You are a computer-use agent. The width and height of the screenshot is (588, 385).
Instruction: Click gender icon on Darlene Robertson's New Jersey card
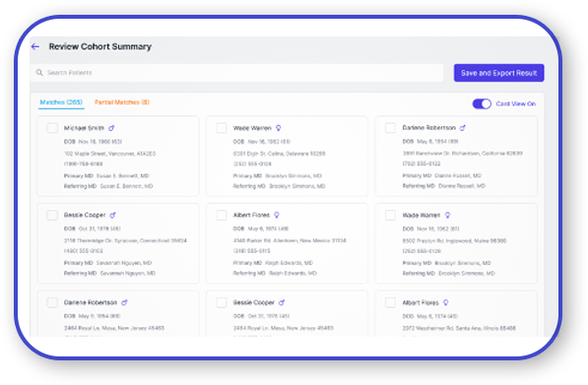[x=124, y=302]
